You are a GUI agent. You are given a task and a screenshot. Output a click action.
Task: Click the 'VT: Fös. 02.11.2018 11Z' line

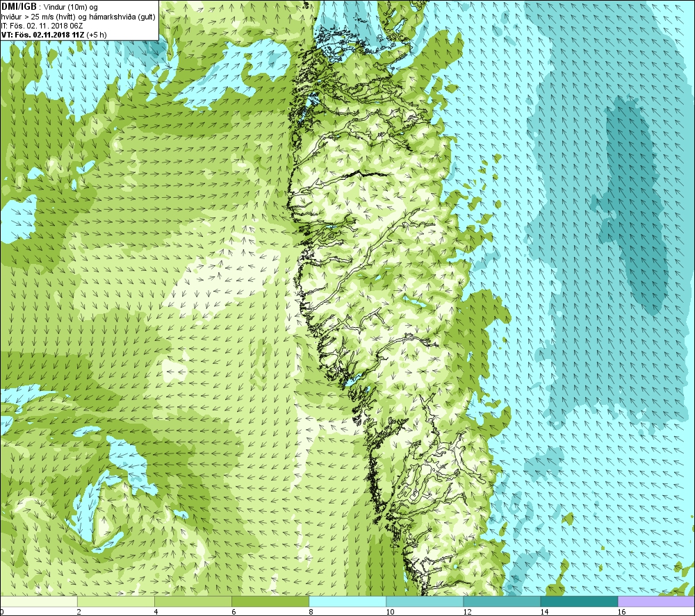click(42, 35)
